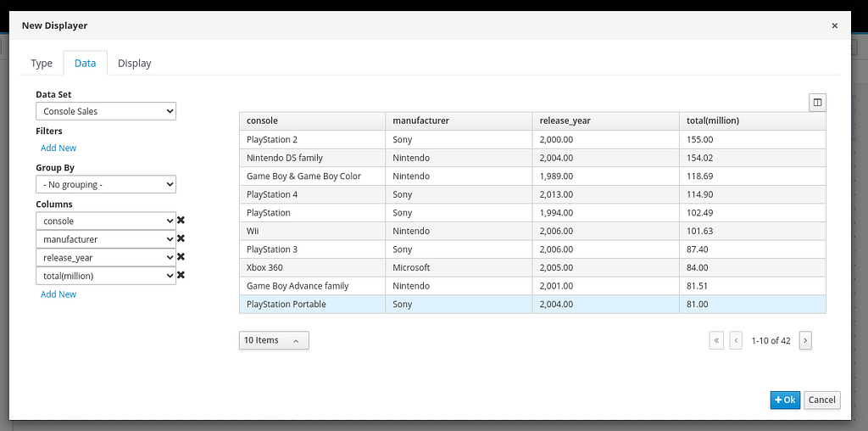The width and height of the screenshot is (868, 431).
Task: Select the Data tab
Action: [86, 63]
